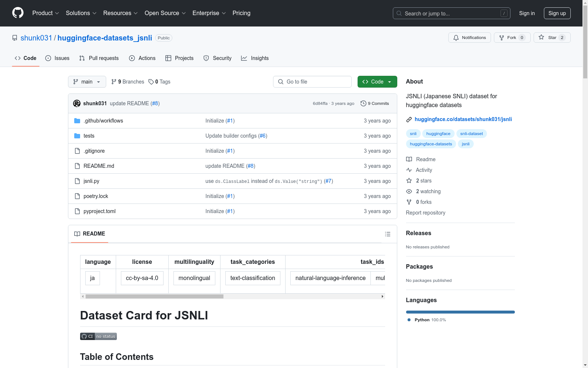Select the huggingface topic tag
The height and width of the screenshot is (368, 588).
coord(438,134)
